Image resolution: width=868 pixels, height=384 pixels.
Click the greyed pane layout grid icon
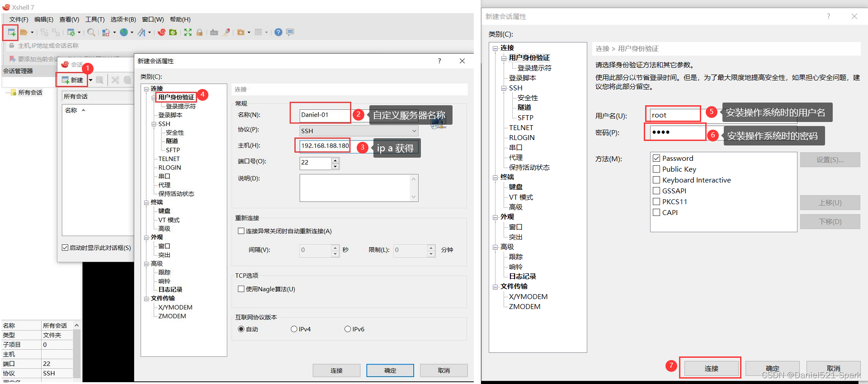tap(259, 32)
